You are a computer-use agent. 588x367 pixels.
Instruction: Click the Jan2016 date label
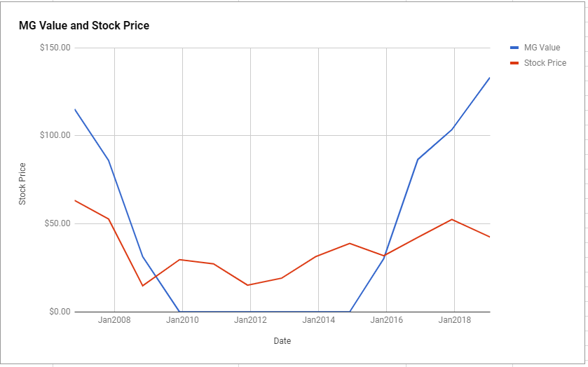(386, 320)
